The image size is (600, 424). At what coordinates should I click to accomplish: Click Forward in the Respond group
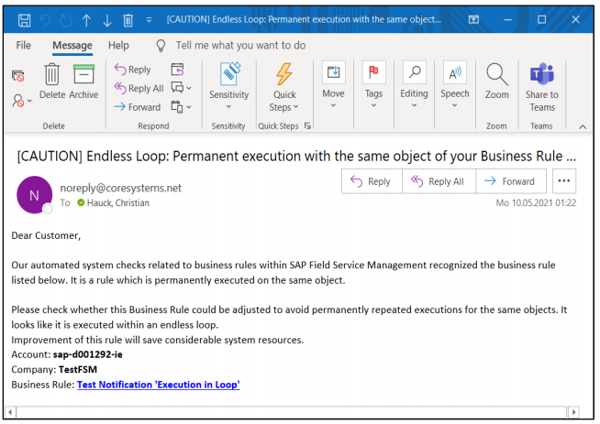pyautogui.click(x=137, y=107)
